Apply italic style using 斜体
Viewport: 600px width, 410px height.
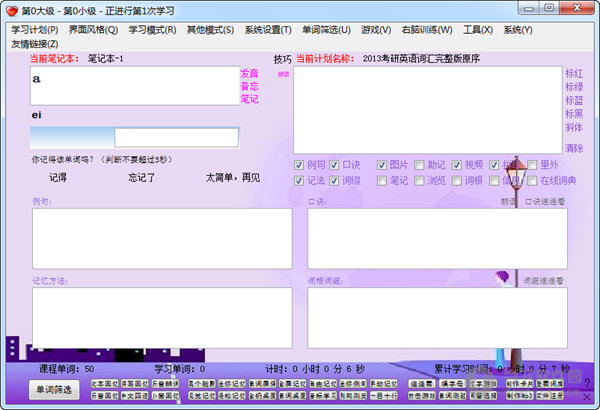point(574,127)
